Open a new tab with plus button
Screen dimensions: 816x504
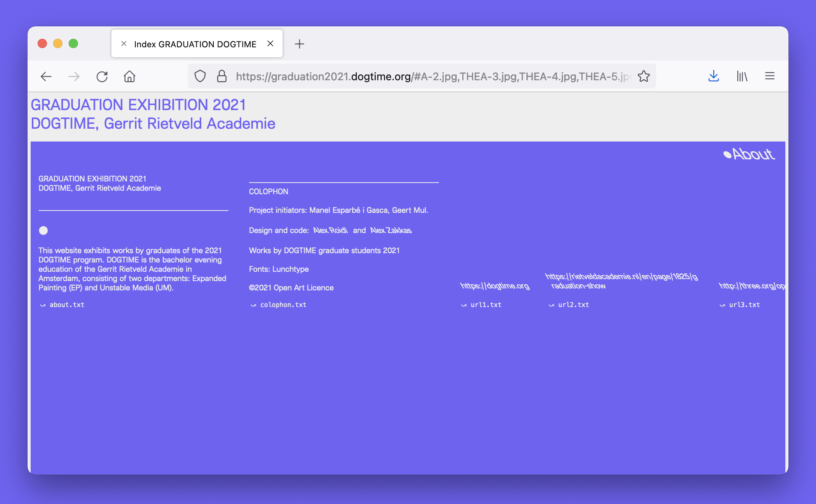299,44
